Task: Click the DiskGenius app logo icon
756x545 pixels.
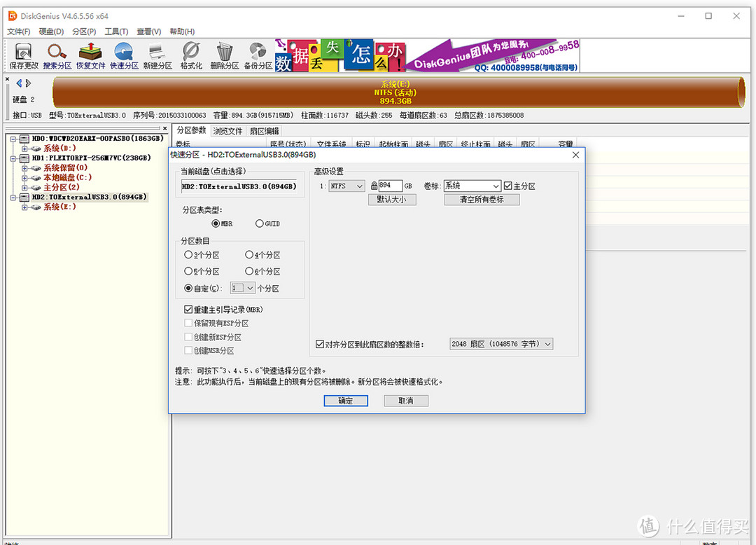Action: point(13,16)
